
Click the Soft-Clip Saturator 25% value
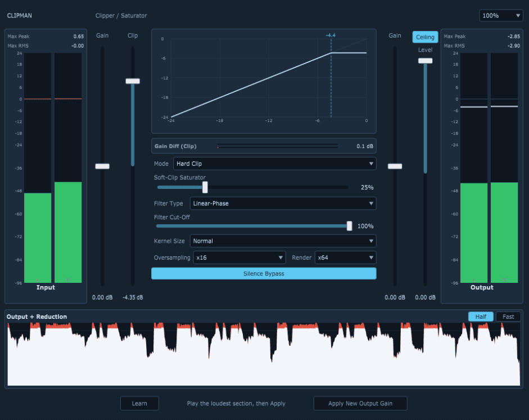tap(367, 187)
